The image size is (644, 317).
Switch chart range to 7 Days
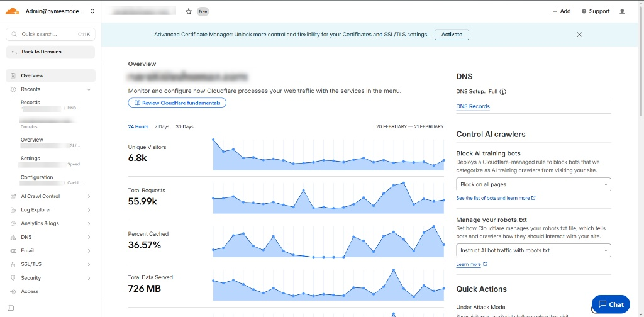[x=162, y=127]
